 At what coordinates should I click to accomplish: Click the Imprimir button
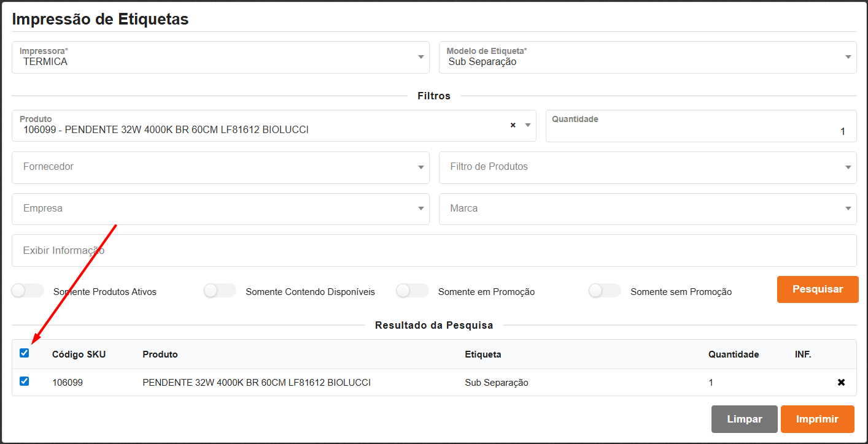click(817, 419)
